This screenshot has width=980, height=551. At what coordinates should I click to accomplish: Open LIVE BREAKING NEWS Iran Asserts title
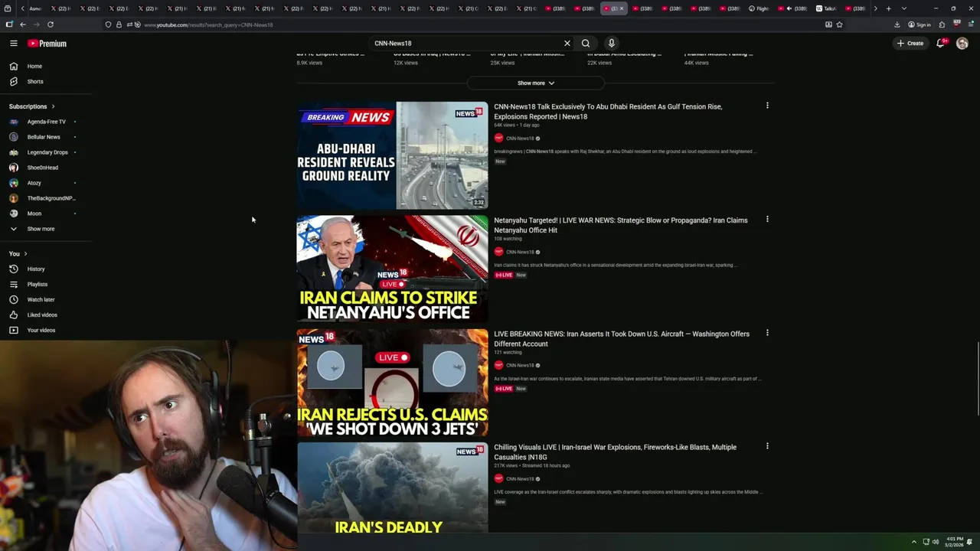(x=621, y=339)
